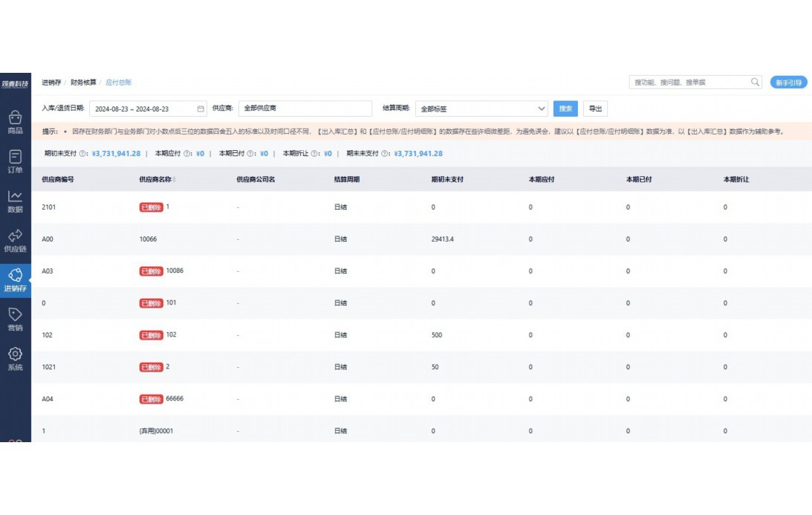
Task: Open the 供应商 全部供应商 selector
Action: (x=305, y=109)
